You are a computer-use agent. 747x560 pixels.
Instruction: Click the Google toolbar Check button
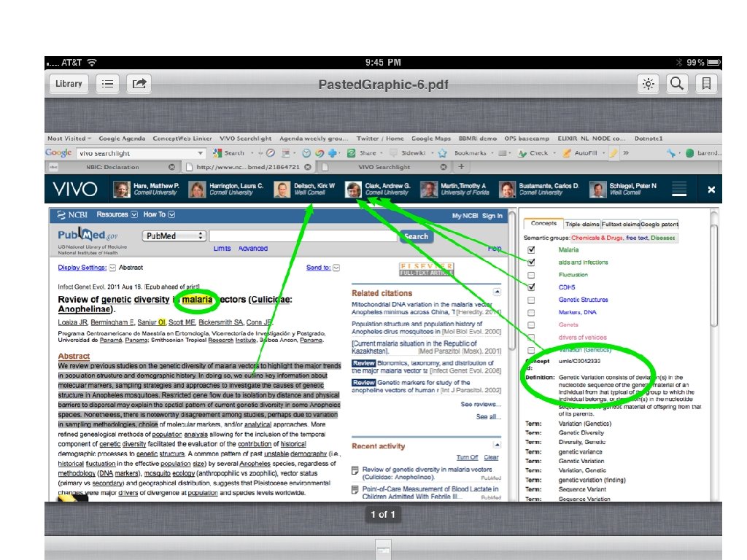[x=533, y=153]
